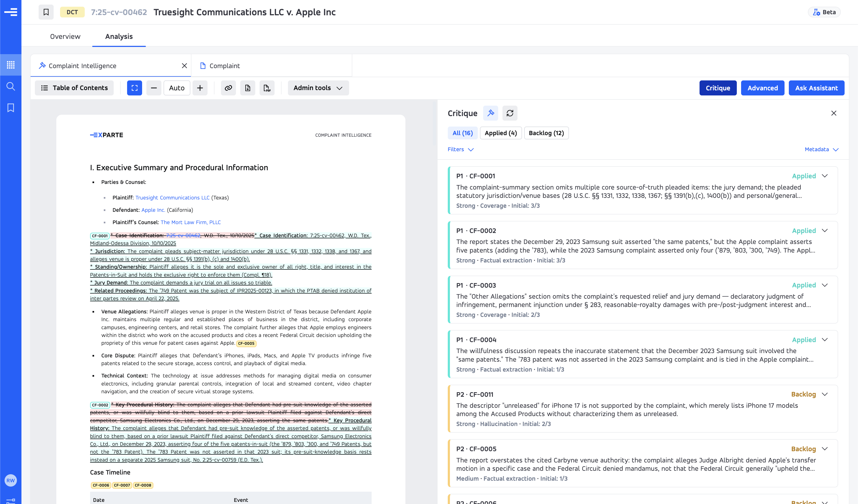This screenshot has width=858, height=504.
Task: Copy link using the chain icon
Action: [228, 88]
